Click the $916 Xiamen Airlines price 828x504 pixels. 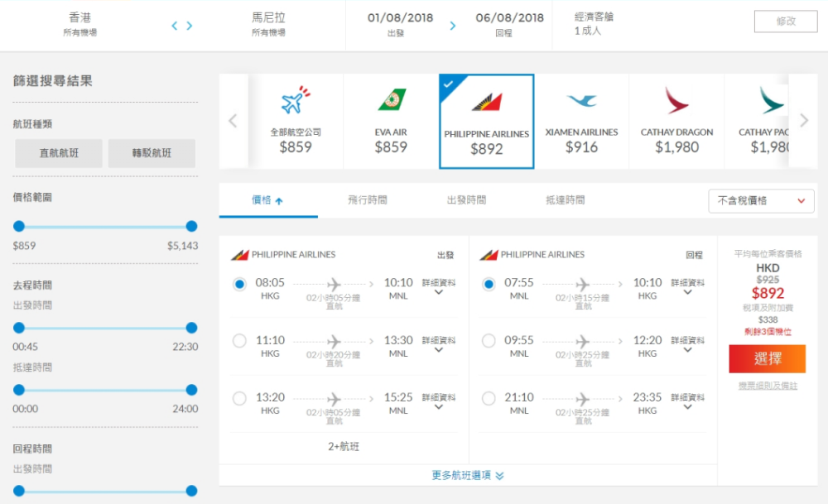click(581, 146)
